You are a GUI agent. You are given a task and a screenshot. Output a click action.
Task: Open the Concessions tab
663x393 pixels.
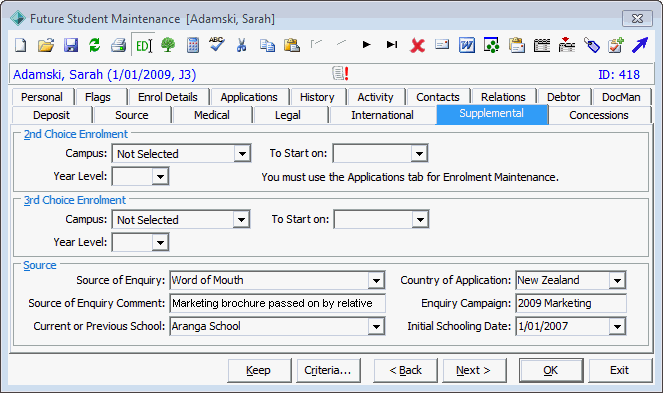[599, 115]
